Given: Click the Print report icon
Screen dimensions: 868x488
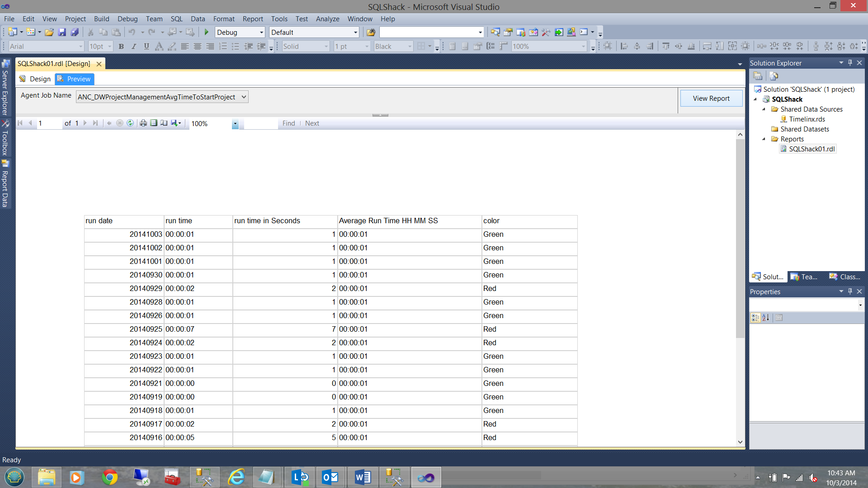Looking at the screenshot, I should click(143, 123).
